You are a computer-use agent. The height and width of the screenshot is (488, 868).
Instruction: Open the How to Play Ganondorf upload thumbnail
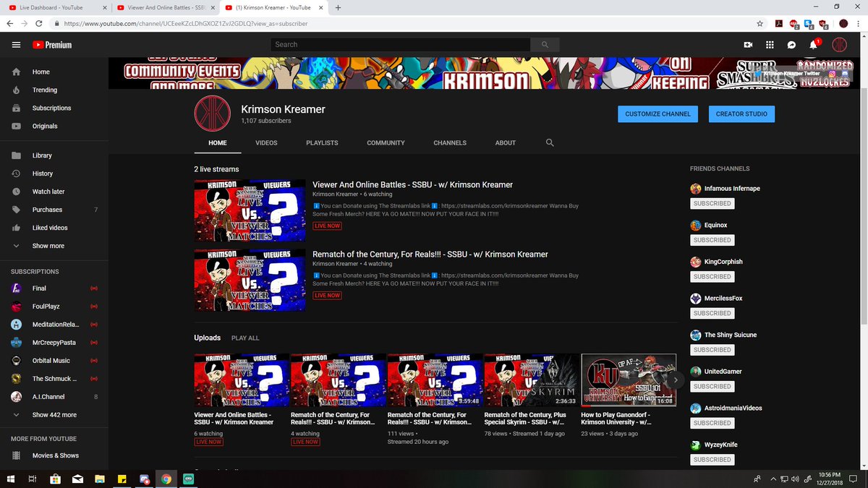(629, 380)
